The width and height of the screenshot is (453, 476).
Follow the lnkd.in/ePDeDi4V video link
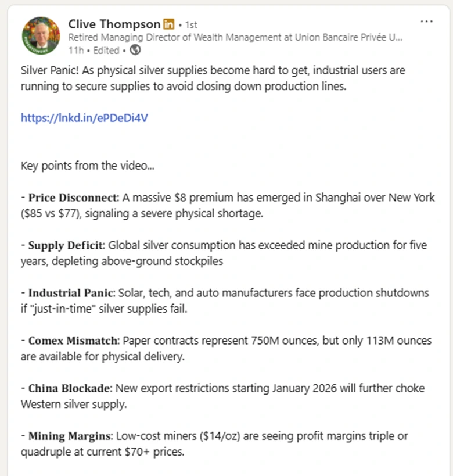(x=84, y=118)
